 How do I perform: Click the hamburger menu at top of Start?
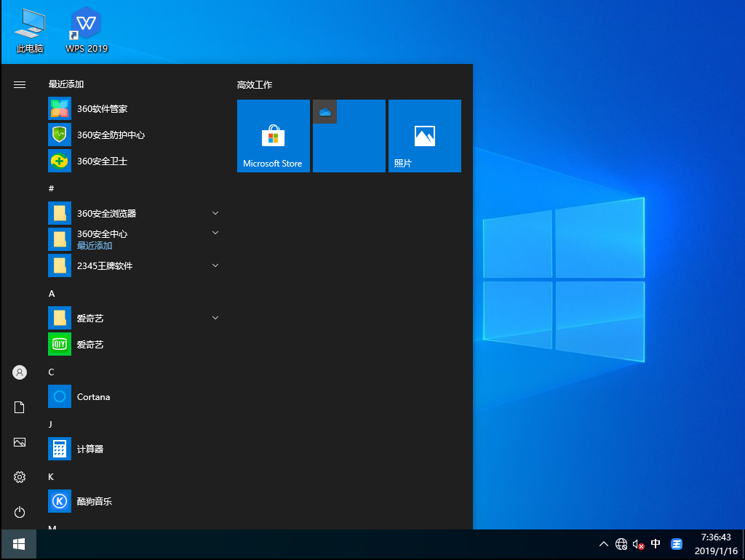coord(20,84)
